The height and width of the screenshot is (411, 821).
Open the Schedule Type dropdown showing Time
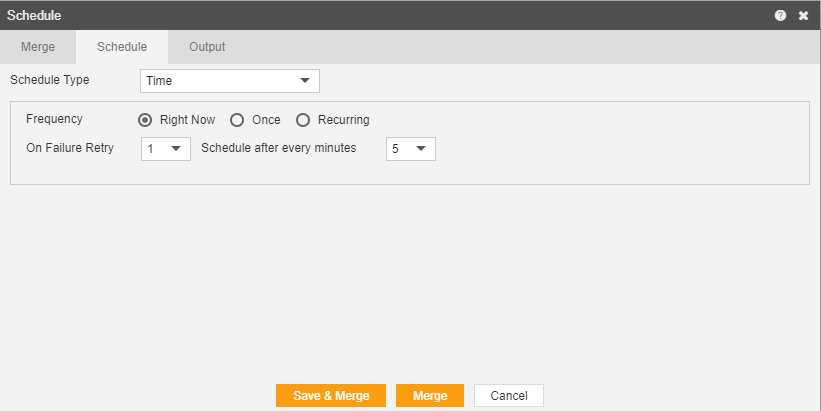click(x=230, y=81)
